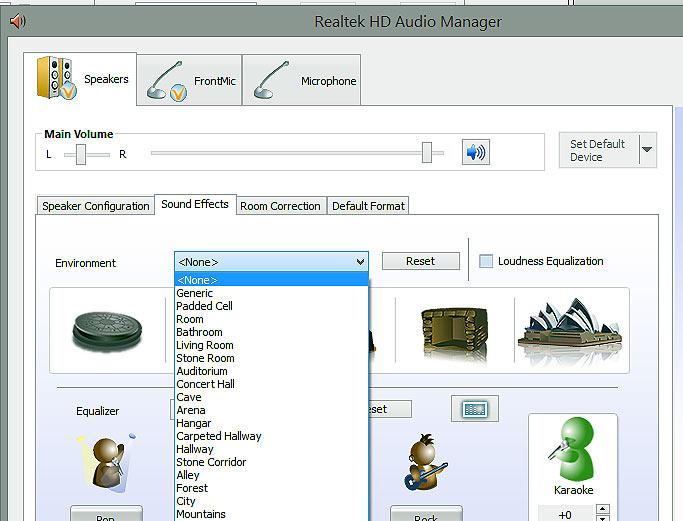Choose Generic in the environment list

[x=271, y=293]
